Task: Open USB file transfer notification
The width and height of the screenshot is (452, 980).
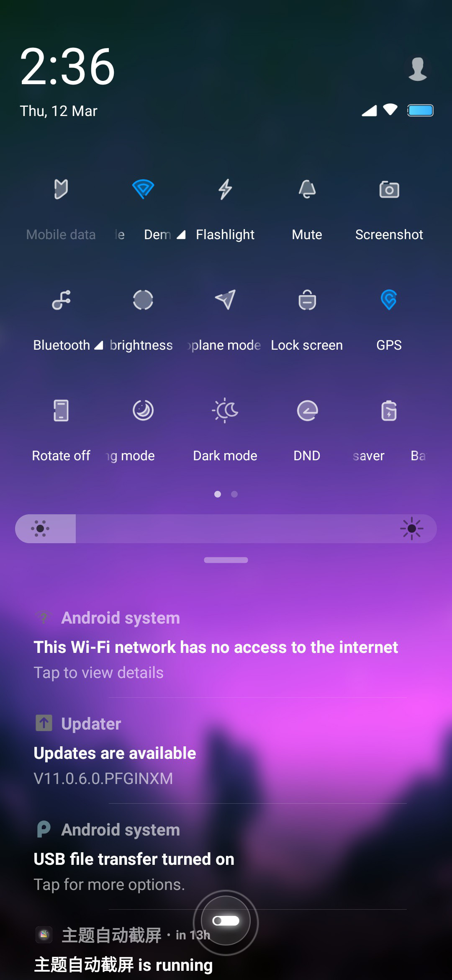Action: point(226,857)
